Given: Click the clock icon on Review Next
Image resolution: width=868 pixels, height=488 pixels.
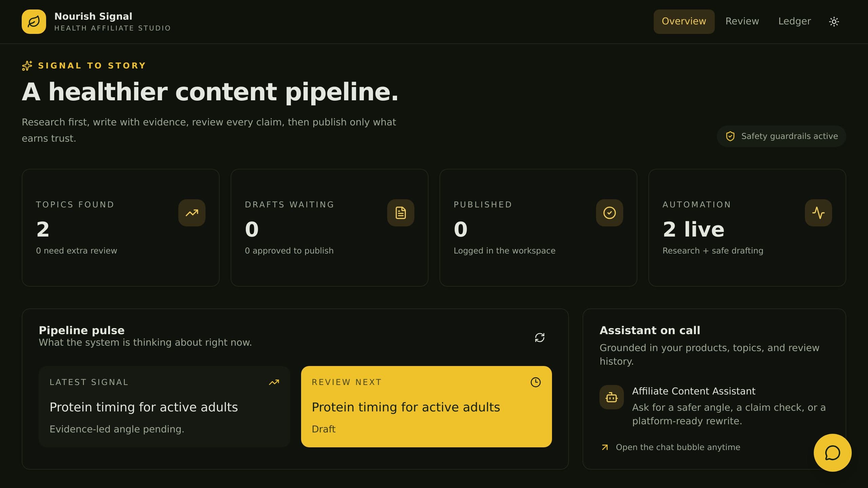Looking at the screenshot, I should 536,382.
